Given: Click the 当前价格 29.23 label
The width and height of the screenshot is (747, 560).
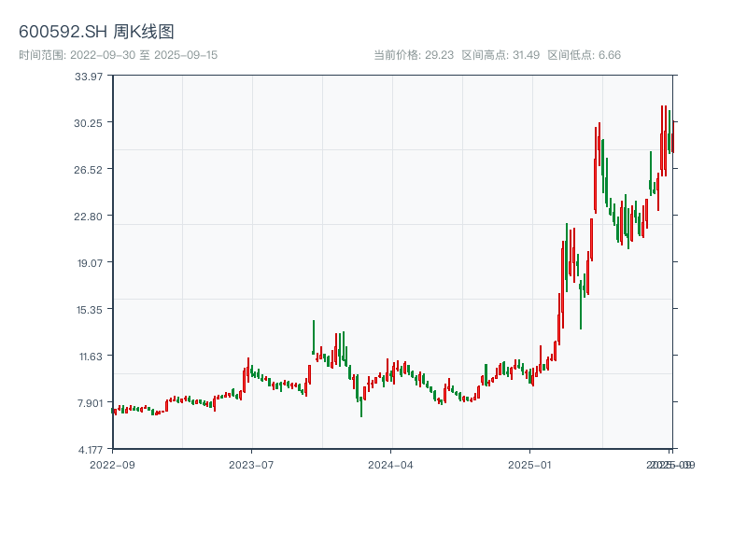Looking at the screenshot, I should [x=414, y=55].
